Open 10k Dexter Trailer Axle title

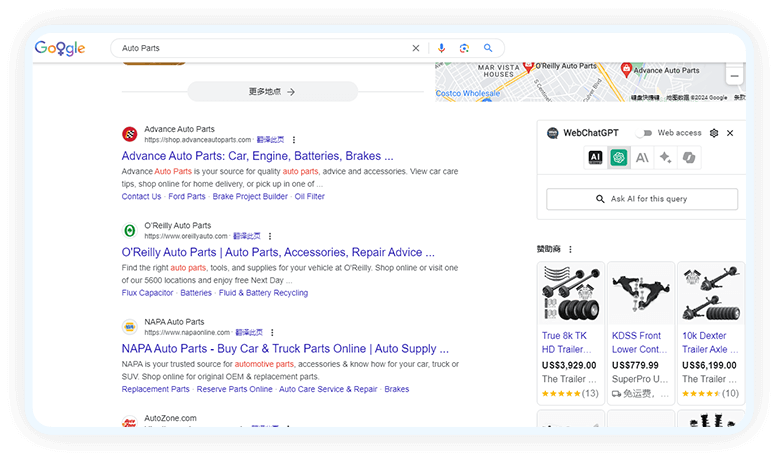coord(709,343)
